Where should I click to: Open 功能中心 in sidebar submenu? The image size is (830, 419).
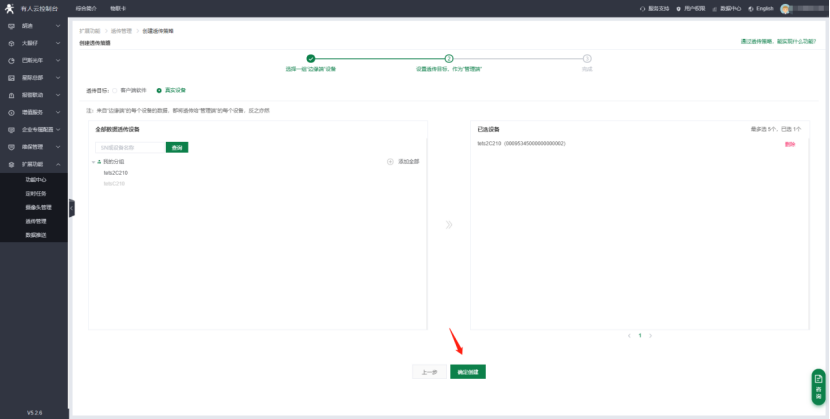pos(36,179)
